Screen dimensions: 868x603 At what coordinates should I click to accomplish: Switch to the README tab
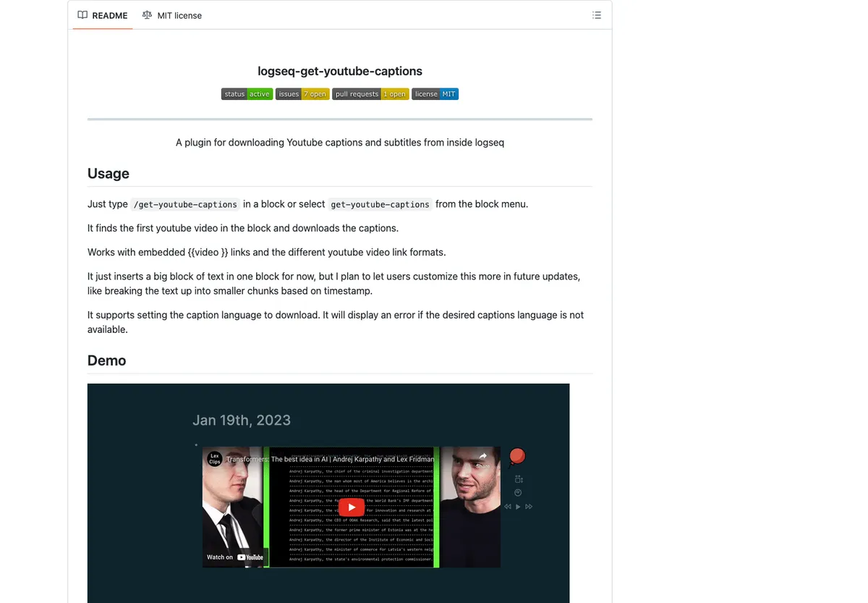click(103, 15)
